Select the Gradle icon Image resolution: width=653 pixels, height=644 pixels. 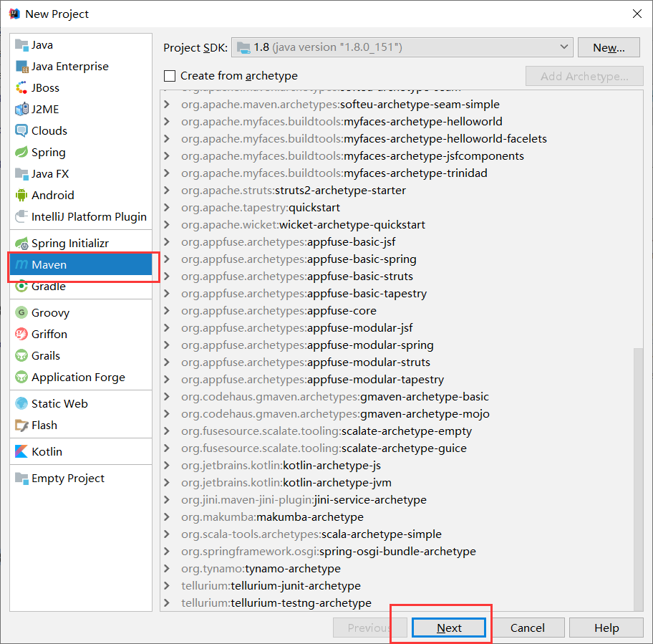point(21,286)
